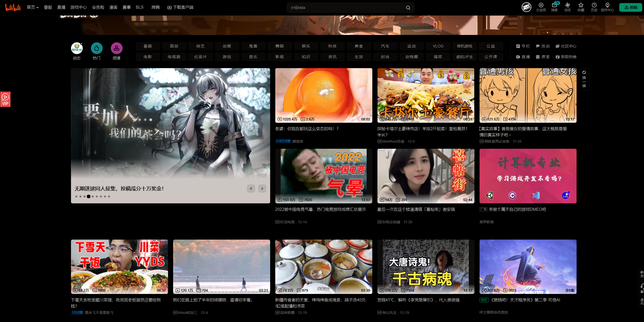Click the search input field

pyautogui.click(x=345, y=8)
